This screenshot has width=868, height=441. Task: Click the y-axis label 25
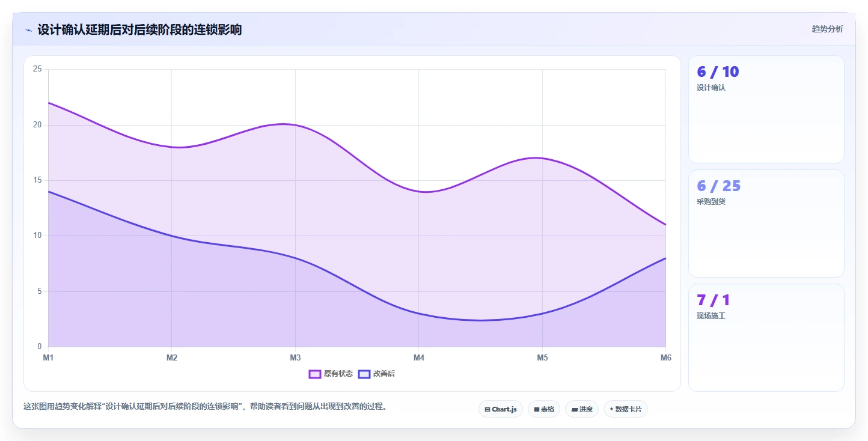point(37,69)
